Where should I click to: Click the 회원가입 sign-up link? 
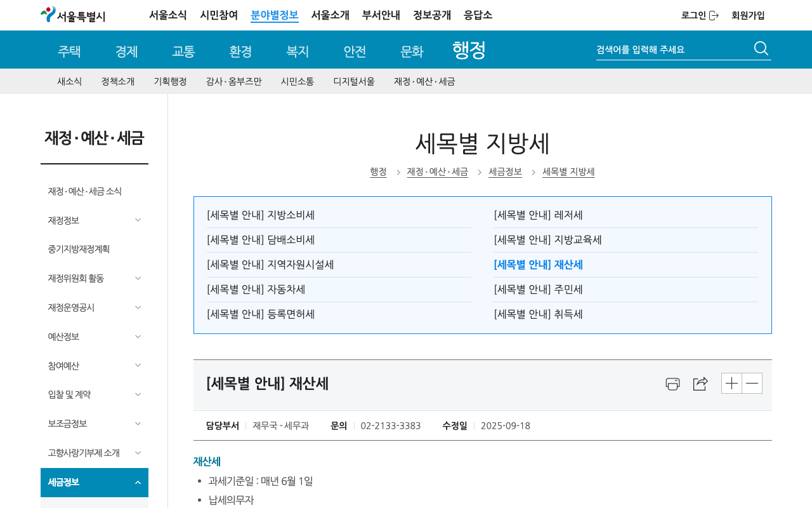tap(748, 15)
